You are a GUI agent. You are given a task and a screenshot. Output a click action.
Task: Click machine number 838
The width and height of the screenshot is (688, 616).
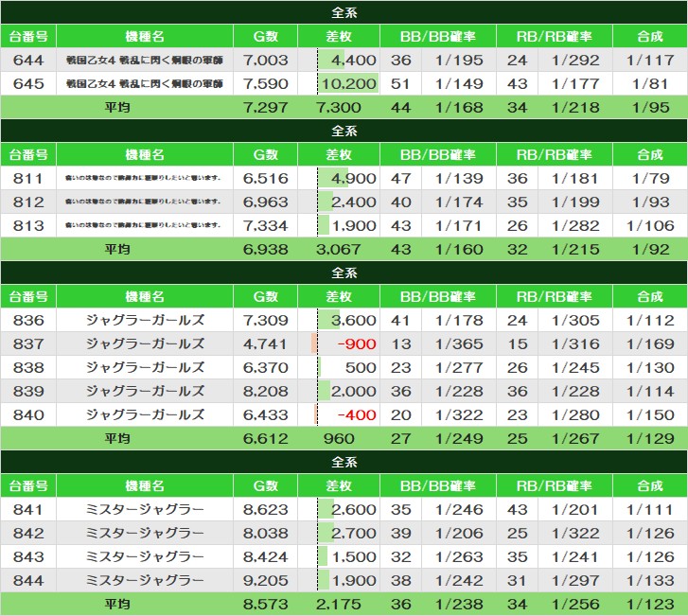point(28,368)
